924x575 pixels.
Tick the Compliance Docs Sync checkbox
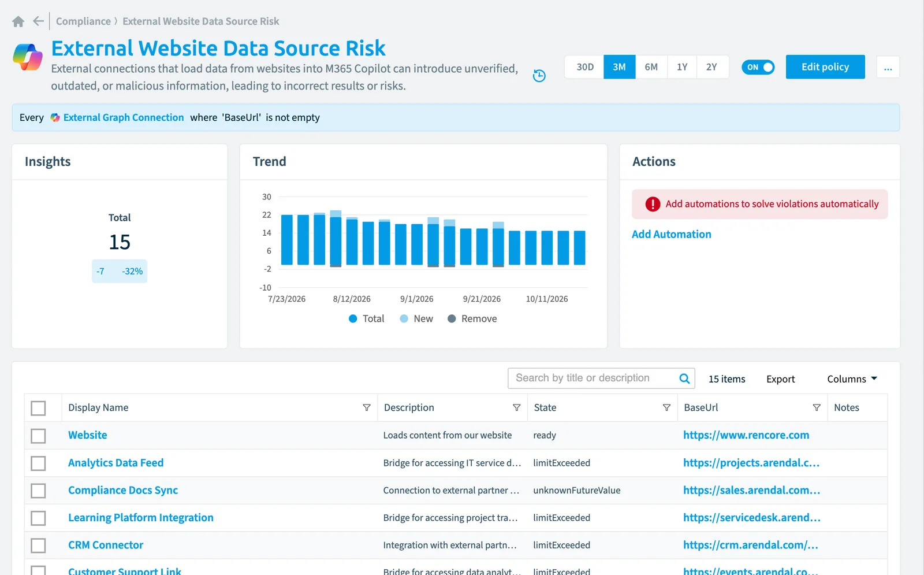(38, 491)
